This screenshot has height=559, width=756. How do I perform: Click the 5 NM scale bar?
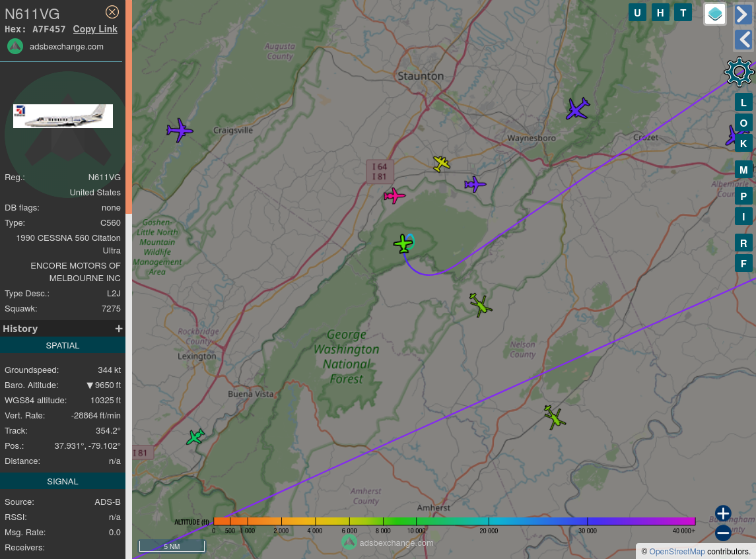[172, 546]
